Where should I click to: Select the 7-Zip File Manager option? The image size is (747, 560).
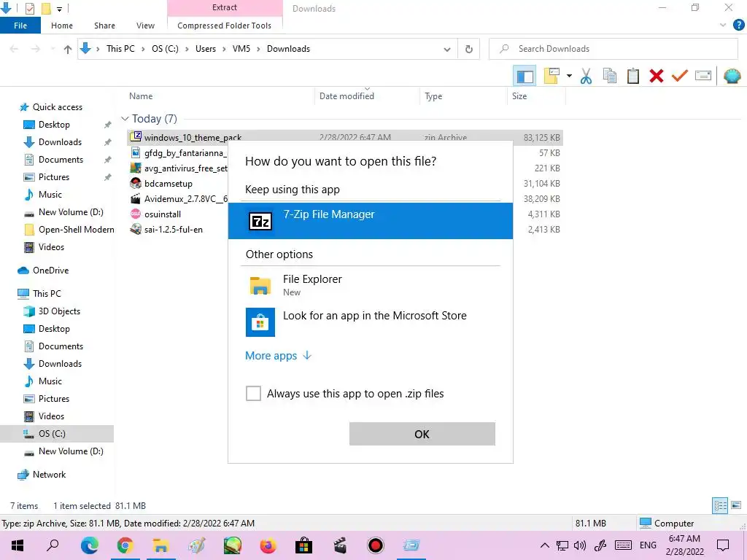coord(370,221)
